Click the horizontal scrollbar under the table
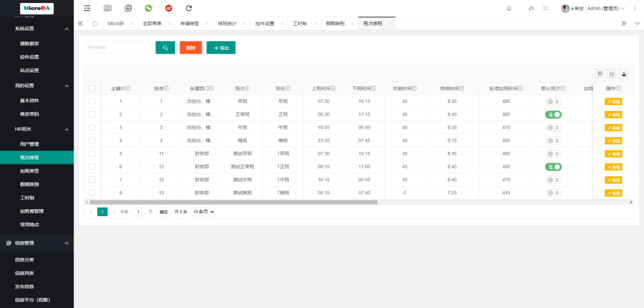The width and height of the screenshot is (644, 308). tap(239, 202)
